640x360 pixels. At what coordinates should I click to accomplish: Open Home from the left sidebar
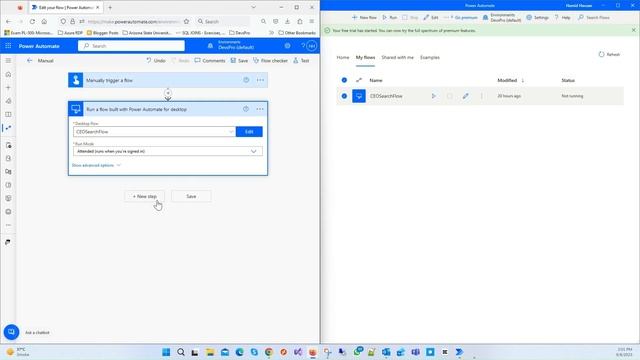coord(8,74)
